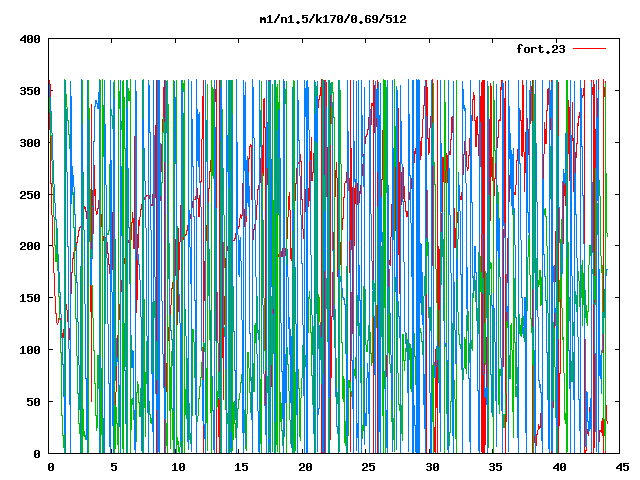640x480 pixels.
Task: Click the y-axis label 50
Action: tap(34, 402)
